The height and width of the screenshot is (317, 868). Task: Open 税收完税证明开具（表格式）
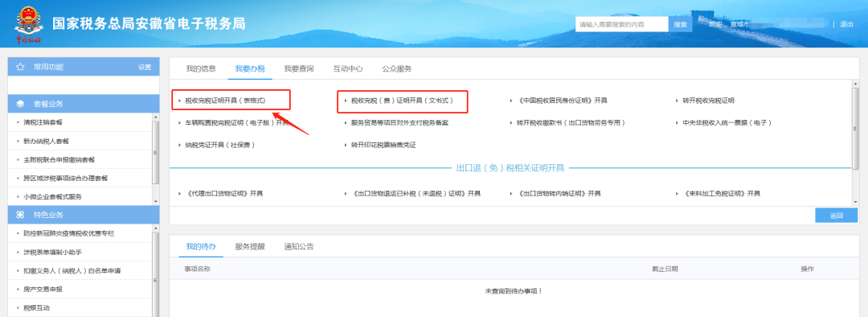point(225,101)
